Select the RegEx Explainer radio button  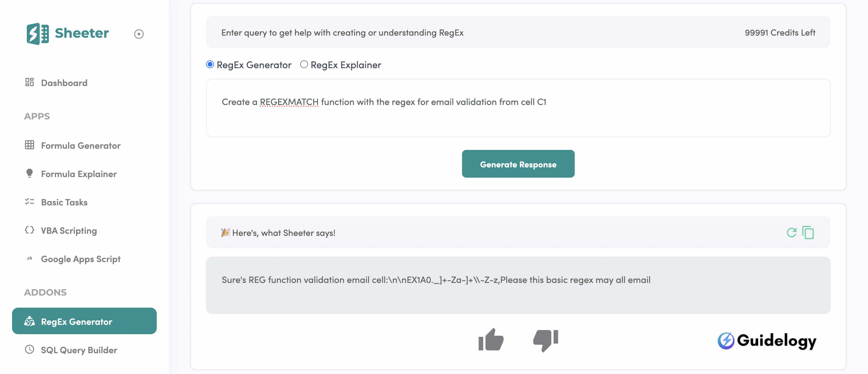(304, 65)
